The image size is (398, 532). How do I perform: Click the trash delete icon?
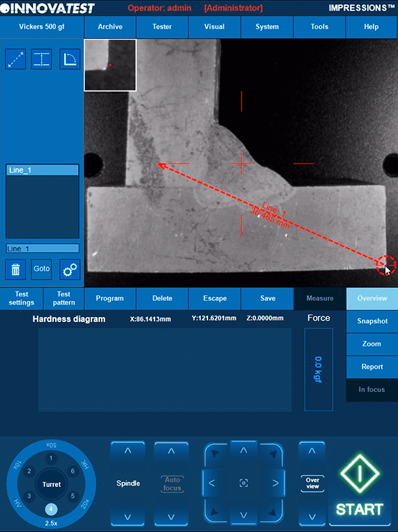pos(16,269)
